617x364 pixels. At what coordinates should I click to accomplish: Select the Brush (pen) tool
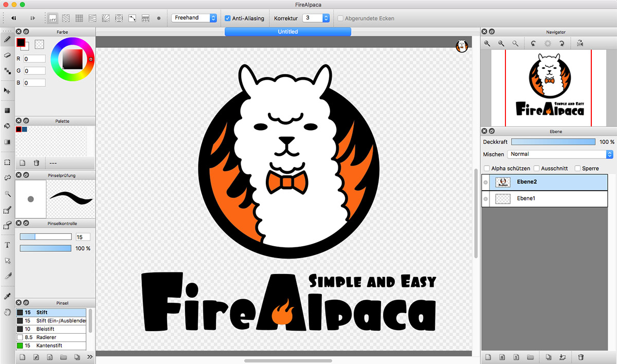point(7,39)
